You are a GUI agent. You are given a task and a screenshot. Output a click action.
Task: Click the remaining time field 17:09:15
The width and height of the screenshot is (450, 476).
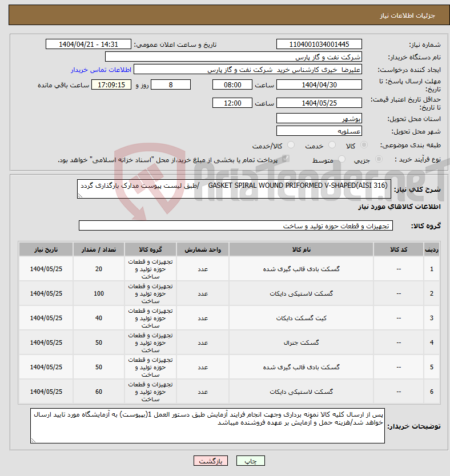pos(111,84)
